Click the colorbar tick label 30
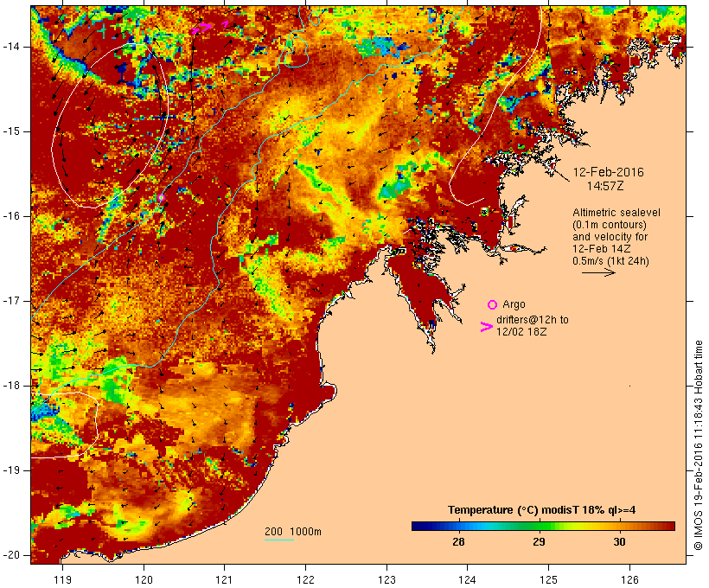Viewport: 709px width, 588px height. tap(619, 542)
